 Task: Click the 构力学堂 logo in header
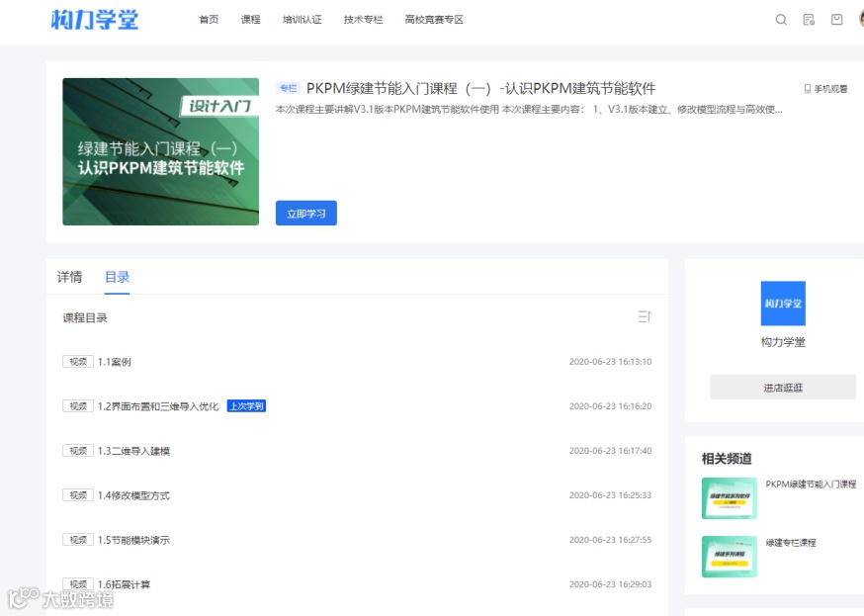coord(94,20)
